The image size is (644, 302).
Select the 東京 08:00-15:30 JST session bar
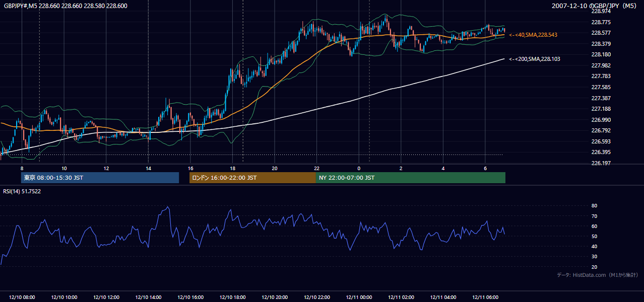100,178
